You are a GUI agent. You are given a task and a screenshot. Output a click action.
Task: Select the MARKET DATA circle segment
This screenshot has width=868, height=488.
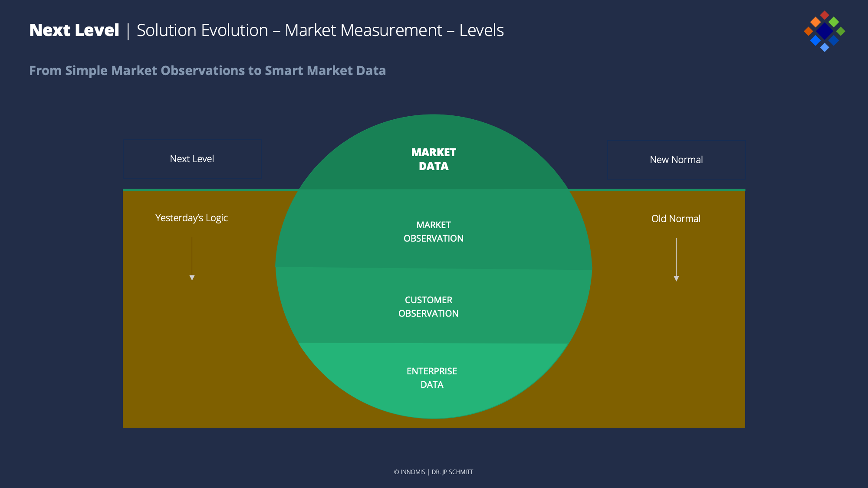click(x=434, y=159)
